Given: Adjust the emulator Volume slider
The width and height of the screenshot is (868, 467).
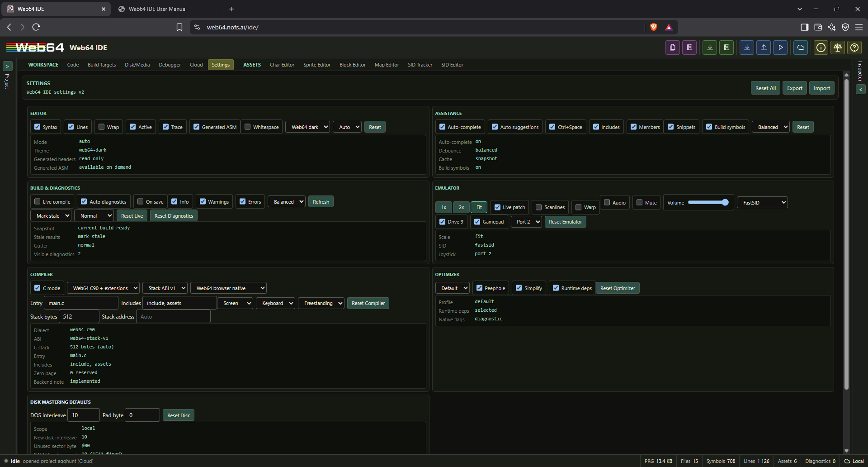Looking at the screenshot, I should (708, 203).
